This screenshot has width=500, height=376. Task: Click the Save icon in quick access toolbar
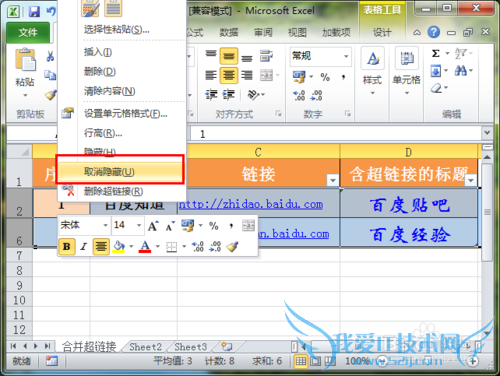(34, 12)
